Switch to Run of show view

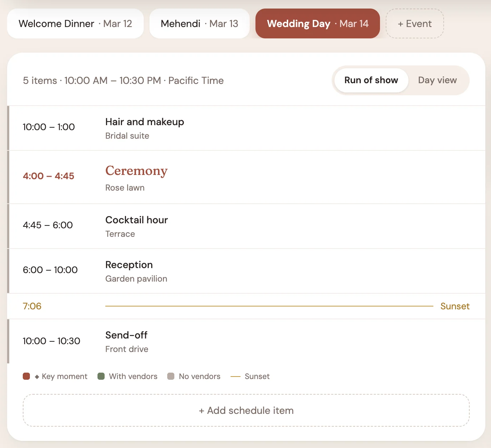[371, 80]
